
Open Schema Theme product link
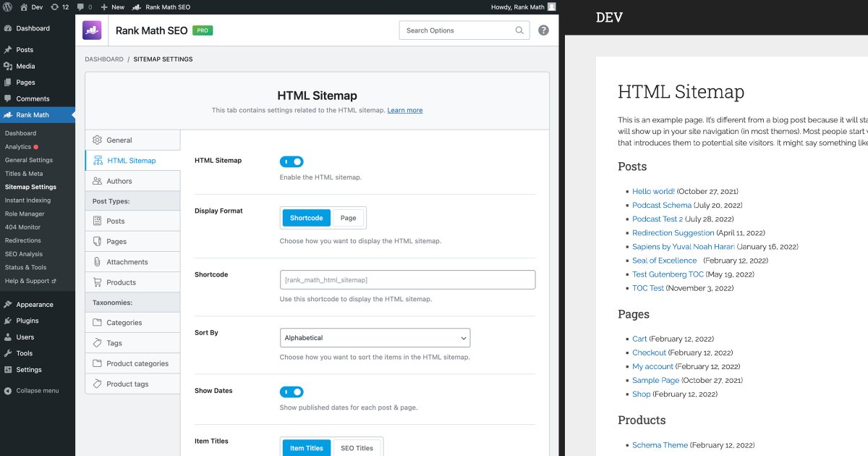click(660, 445)
